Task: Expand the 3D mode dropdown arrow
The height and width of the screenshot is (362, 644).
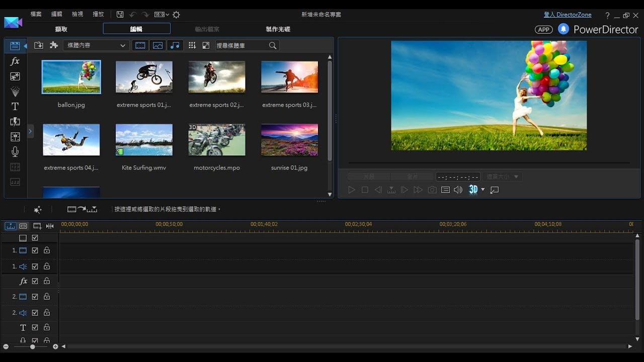Action: coord(483,190)
